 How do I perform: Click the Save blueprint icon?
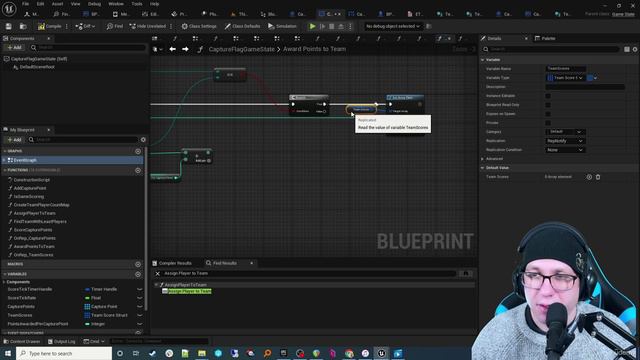[9, 26]
